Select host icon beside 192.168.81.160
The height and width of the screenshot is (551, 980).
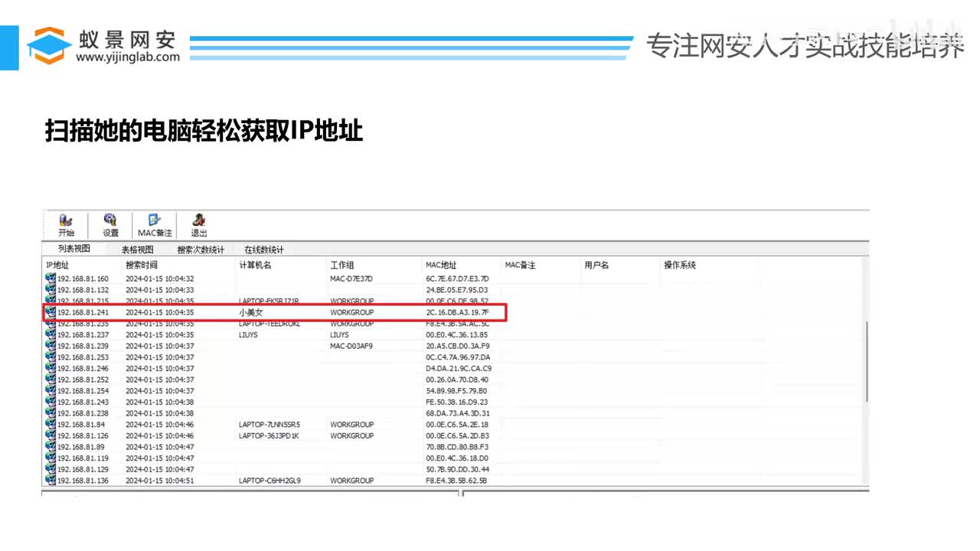click(51, 279)
